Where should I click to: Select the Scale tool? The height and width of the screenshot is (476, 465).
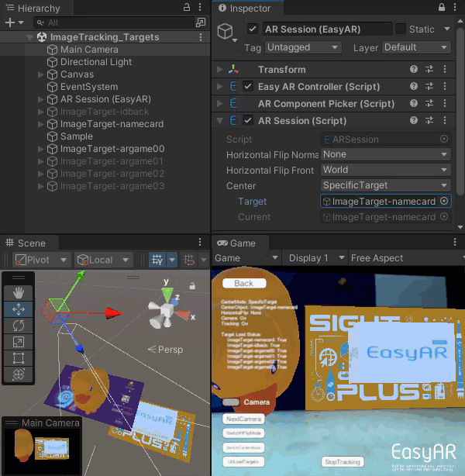(x=19, y=341)
